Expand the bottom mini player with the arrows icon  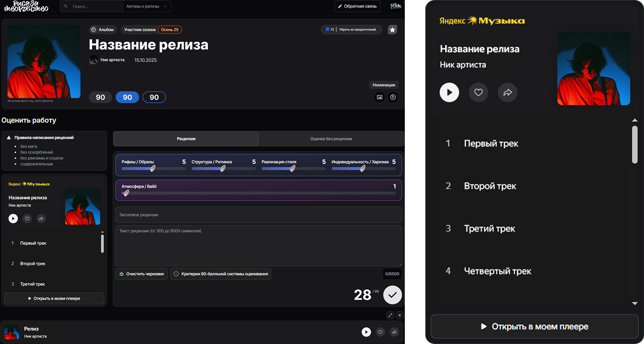(390, 315)
